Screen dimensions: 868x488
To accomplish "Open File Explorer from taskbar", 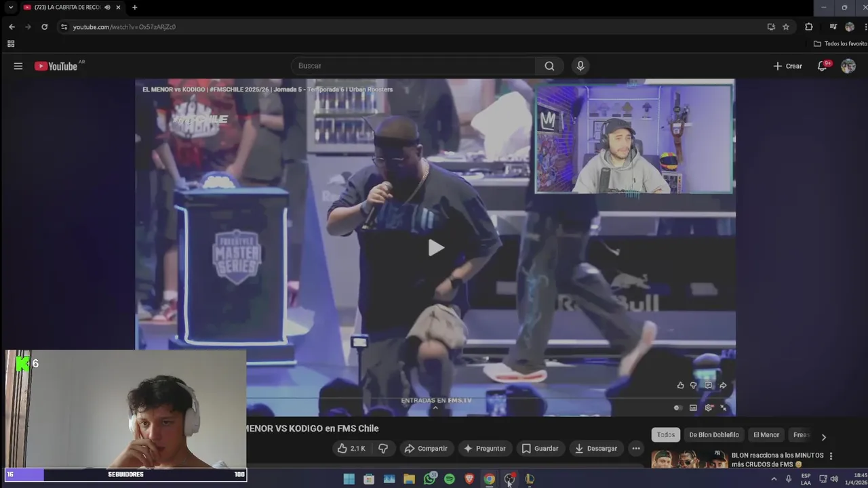I will point(409,479).
